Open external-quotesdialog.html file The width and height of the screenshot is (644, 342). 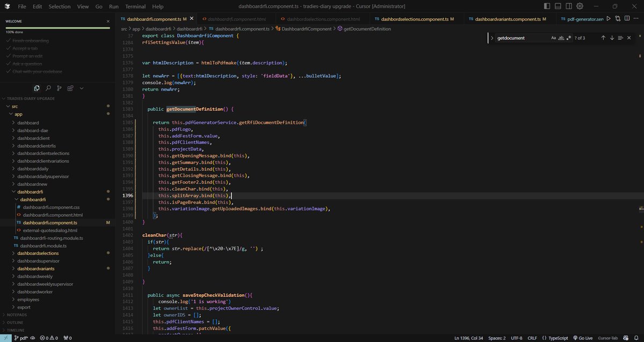click(50, 231)
